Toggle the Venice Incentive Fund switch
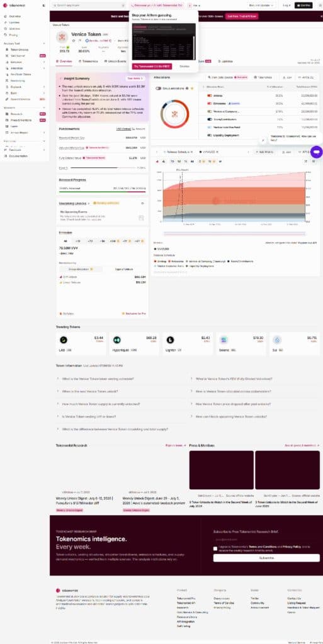Viewport: 323px width, 644px height. (210, 127)
